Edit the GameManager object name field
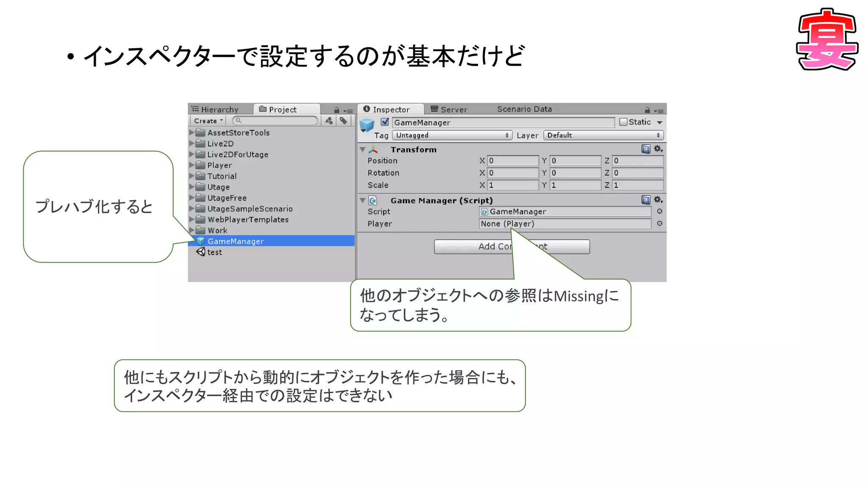The width and height of the screenshot is (868, 488). 503,122
